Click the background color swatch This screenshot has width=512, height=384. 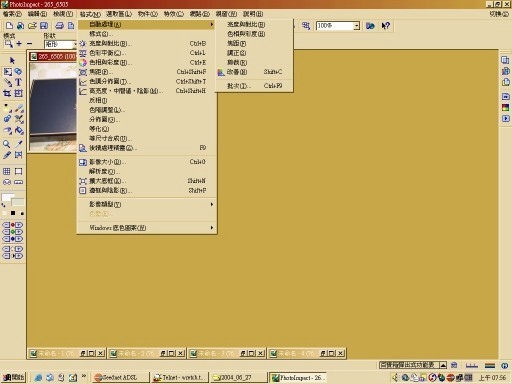[x=18, y=203]
